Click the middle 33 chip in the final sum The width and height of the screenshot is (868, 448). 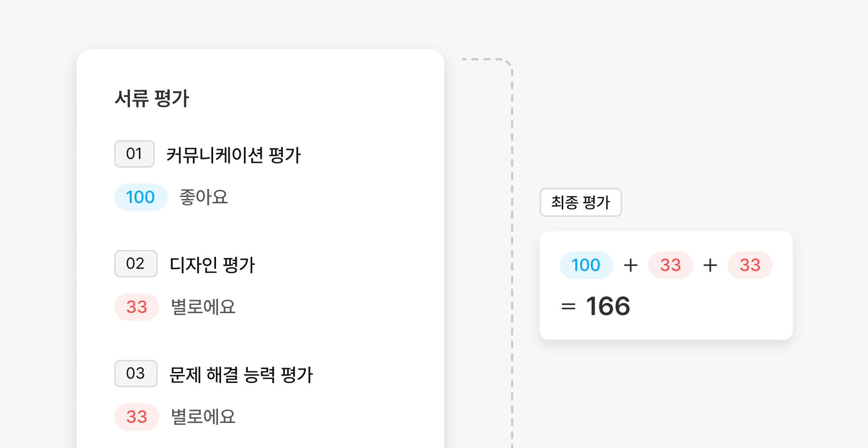coord(670,265)
